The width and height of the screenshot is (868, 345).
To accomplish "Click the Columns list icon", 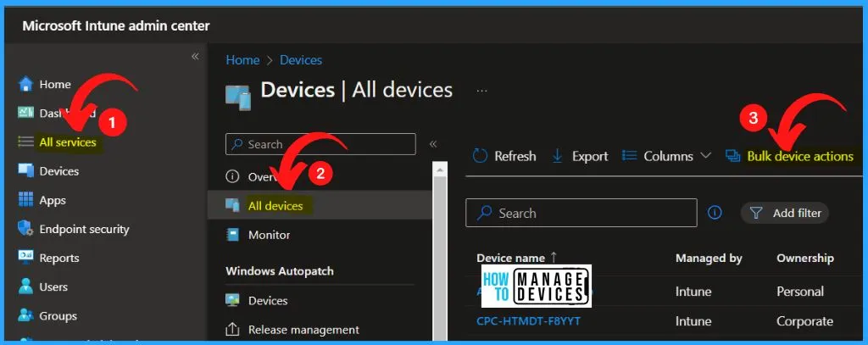I will click(630, 156).
